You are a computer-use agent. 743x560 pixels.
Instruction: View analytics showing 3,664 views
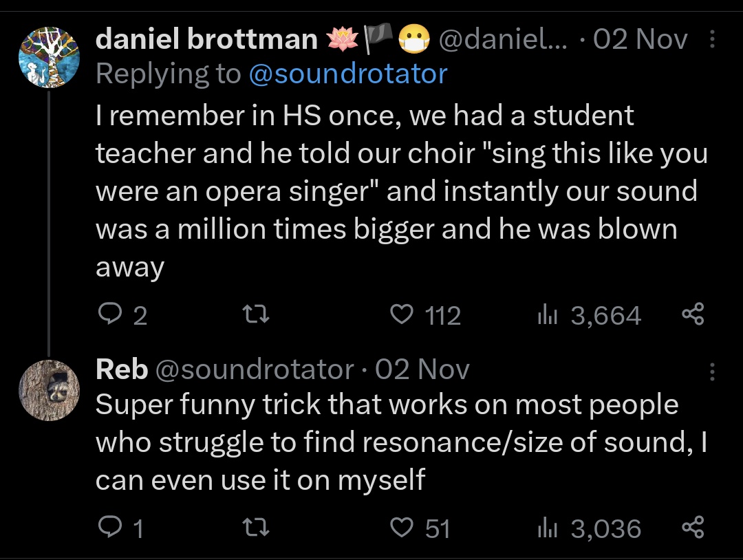[548, 315]
